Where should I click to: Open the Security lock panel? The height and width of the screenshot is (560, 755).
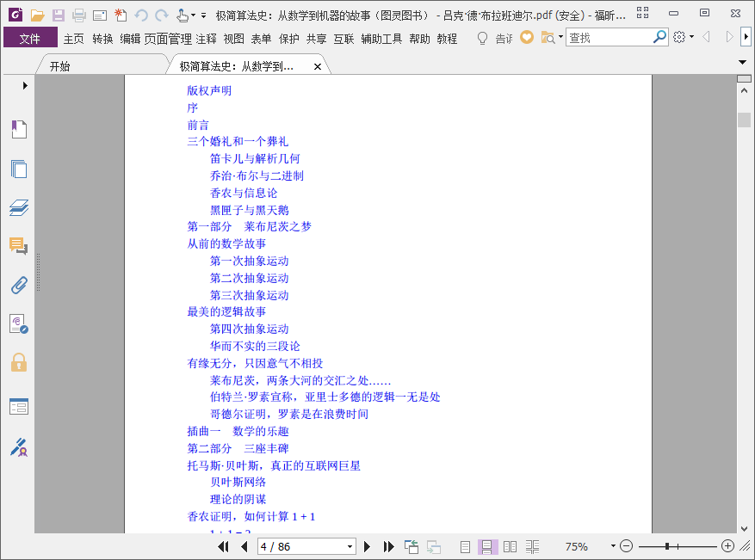pyautogui.click(x=19, y=362)
